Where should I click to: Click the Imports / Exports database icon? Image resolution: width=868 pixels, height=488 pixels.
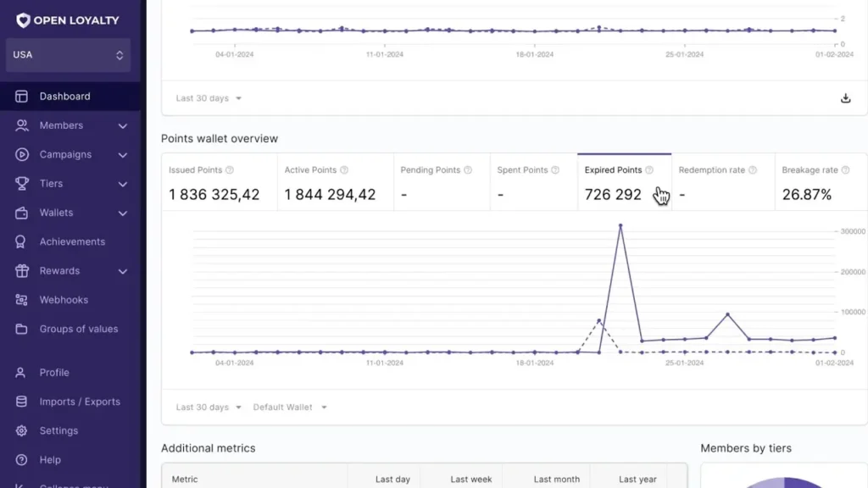click(21, 402)
